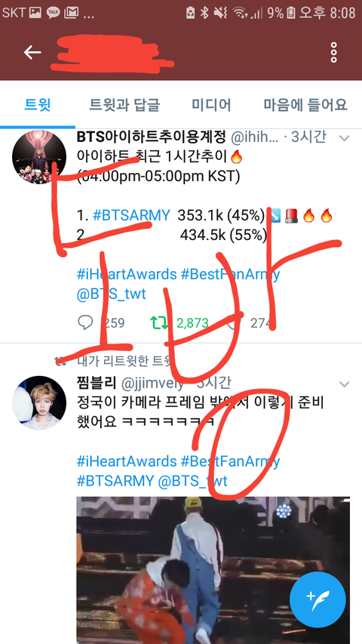
Task: Tap the compose tweet floating button
Action: (318, 599)
